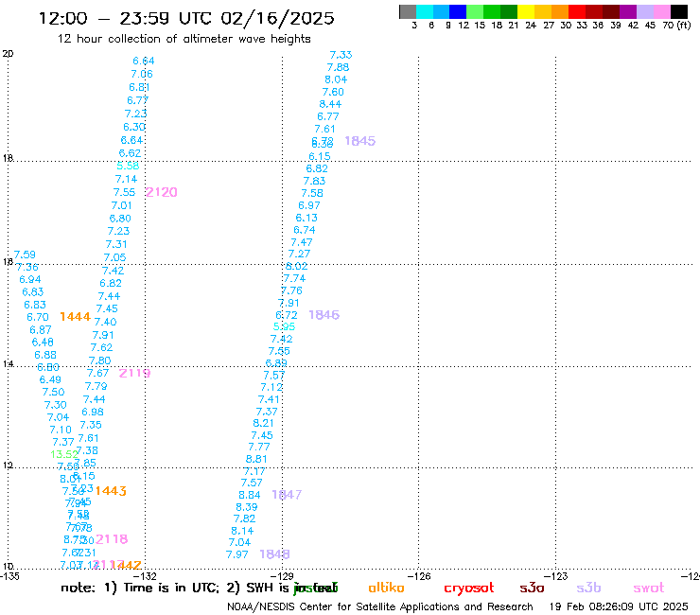This screenshot has width=700, height=615.
Task: Click the s3b pass time label 1848
Action: coord(274,554)
